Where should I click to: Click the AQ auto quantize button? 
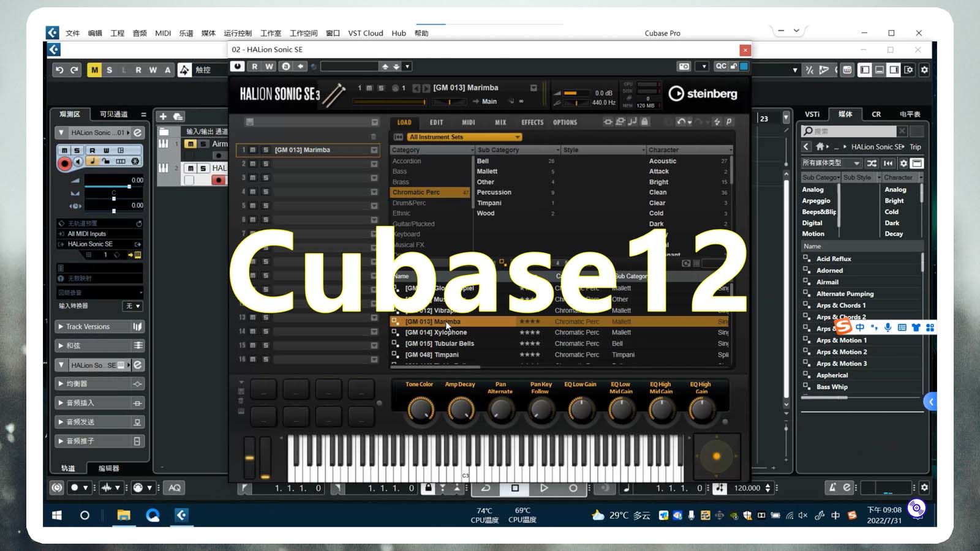[x=175, y=488]
